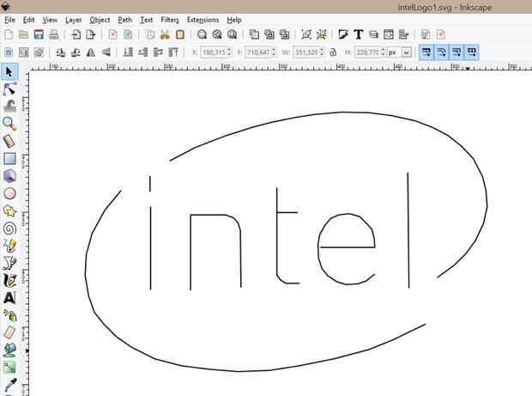Select the 3D box tool
This screenshot has height=396, width=532.
coord(9,176)
